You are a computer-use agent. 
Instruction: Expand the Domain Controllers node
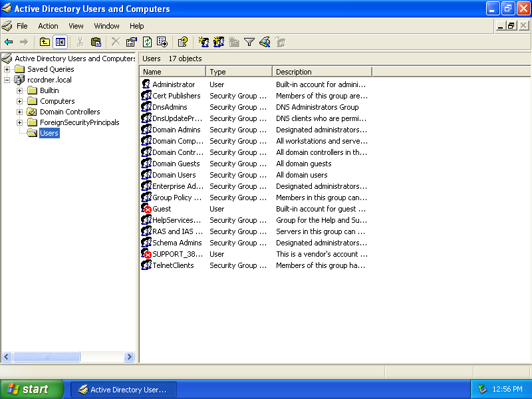[20, 112]
